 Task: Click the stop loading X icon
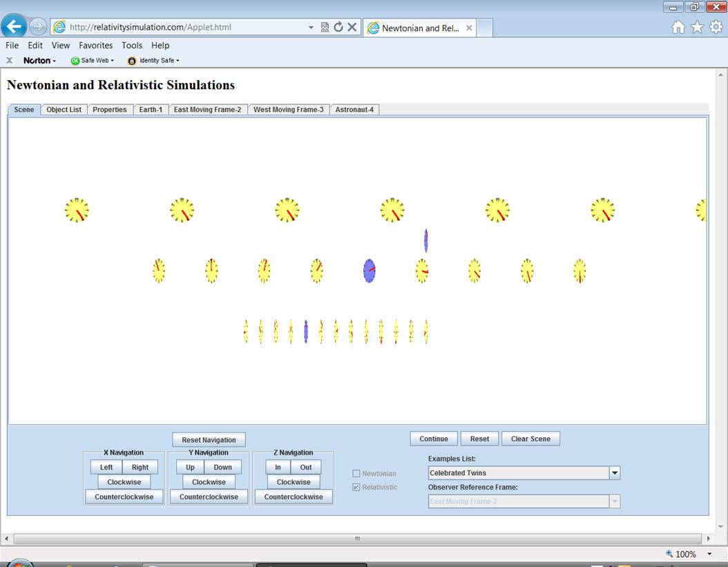coord(352,27)
